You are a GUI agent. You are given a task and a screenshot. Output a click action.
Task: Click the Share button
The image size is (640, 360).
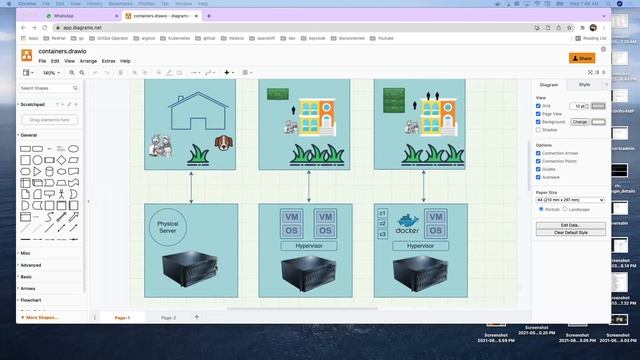click(x=582, y=58)
